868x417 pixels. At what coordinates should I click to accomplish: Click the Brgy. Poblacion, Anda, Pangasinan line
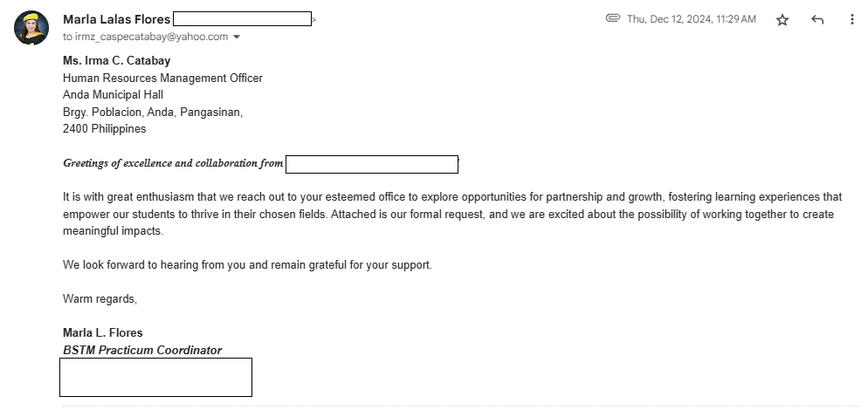coord(153,112)
